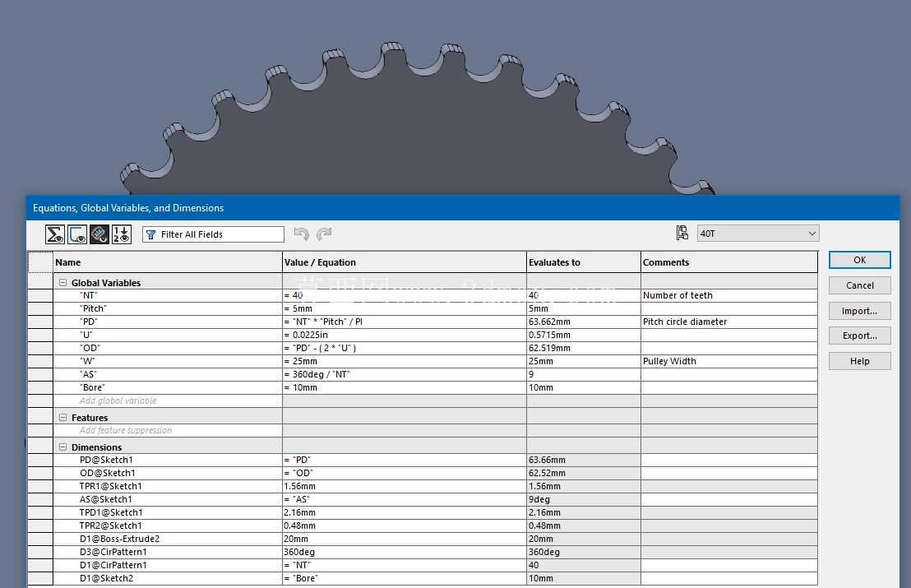
Task: Click the value = 0.0225in
Action: point(306,335)
